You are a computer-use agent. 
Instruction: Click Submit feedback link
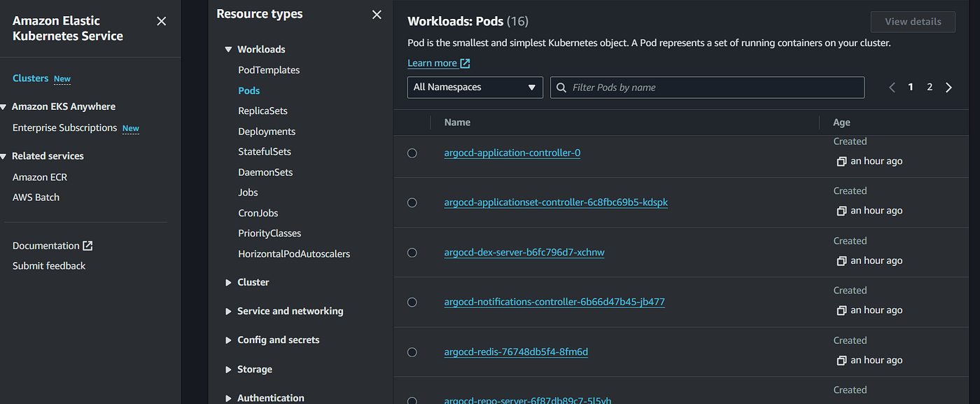click(49, 266)
